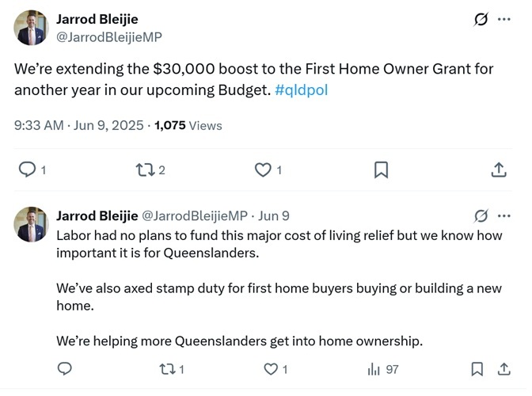
Task: Like the Labor follow-up tweet
Action: (272, 369)
